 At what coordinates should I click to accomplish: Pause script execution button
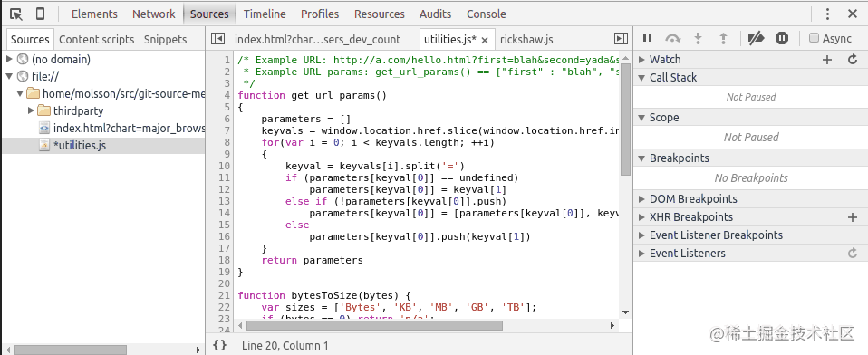click(647, 38)
